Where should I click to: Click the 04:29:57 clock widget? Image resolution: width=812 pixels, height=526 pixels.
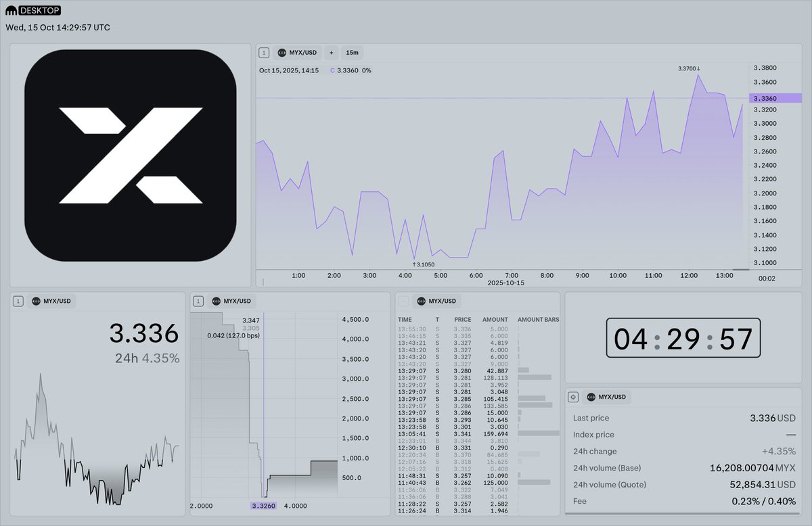(x=683, y=338)
